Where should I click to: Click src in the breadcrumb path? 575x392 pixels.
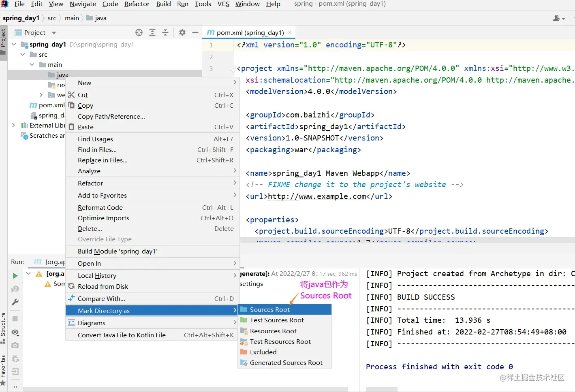[52, 18]
